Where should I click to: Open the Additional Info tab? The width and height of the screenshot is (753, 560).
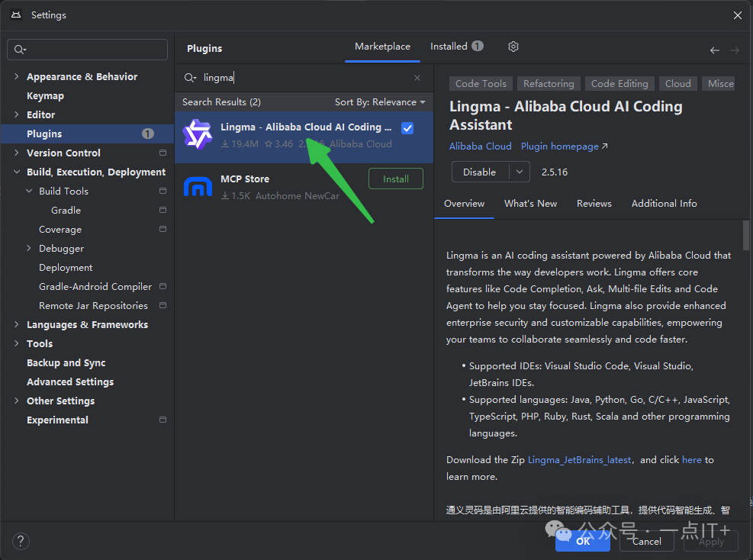pyautogui.click(x=664, y=204)
